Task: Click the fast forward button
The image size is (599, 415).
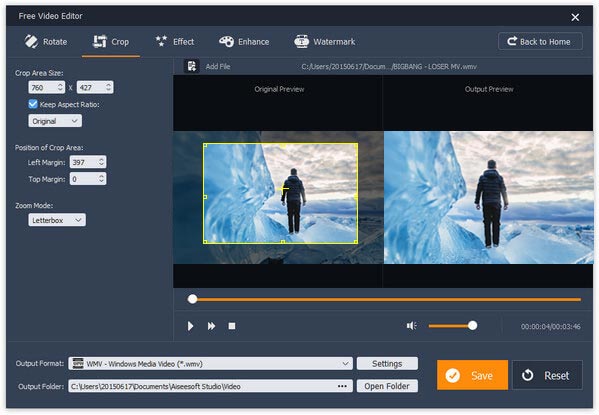Action: pos(211,326)
